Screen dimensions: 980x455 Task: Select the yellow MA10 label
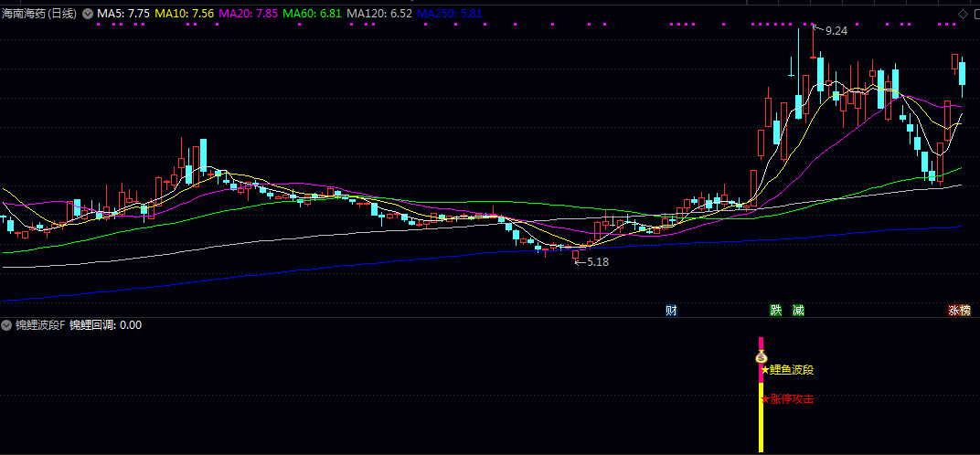coord(185,14)
